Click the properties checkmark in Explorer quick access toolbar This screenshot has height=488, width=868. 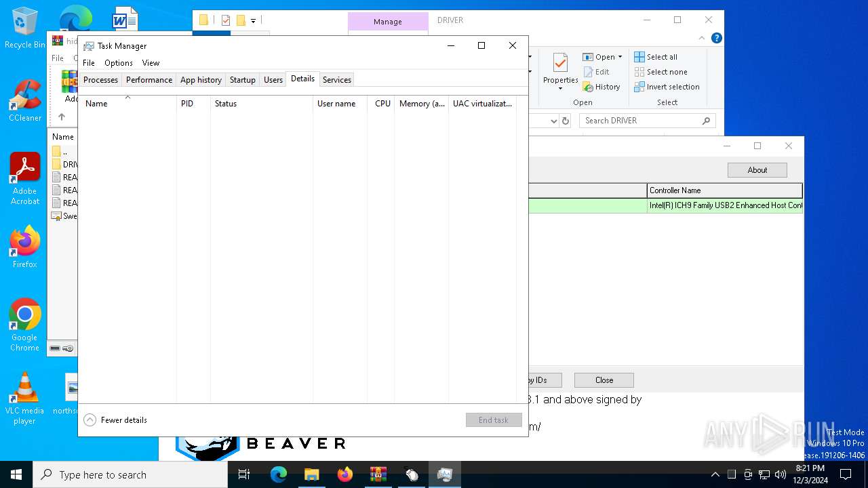(x=226, y=20)
